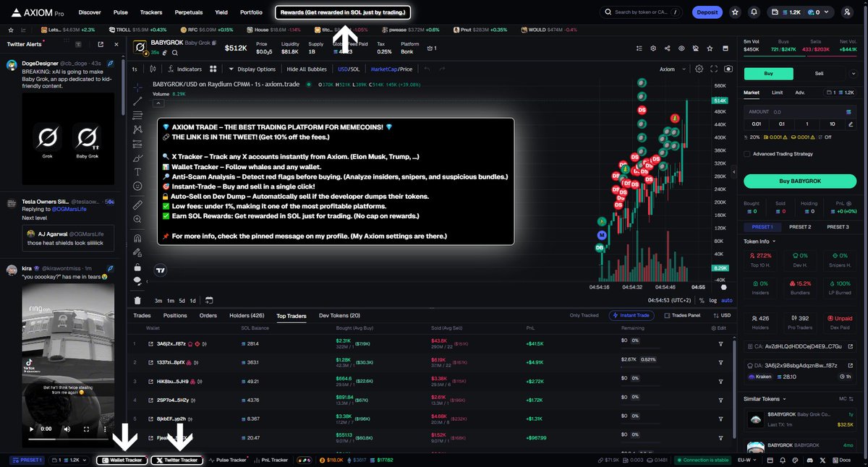The height and width of the screenshot is (467, 868).
Task: Take a chart snapshot with camera icon
Action: click(x=728, y=69)
